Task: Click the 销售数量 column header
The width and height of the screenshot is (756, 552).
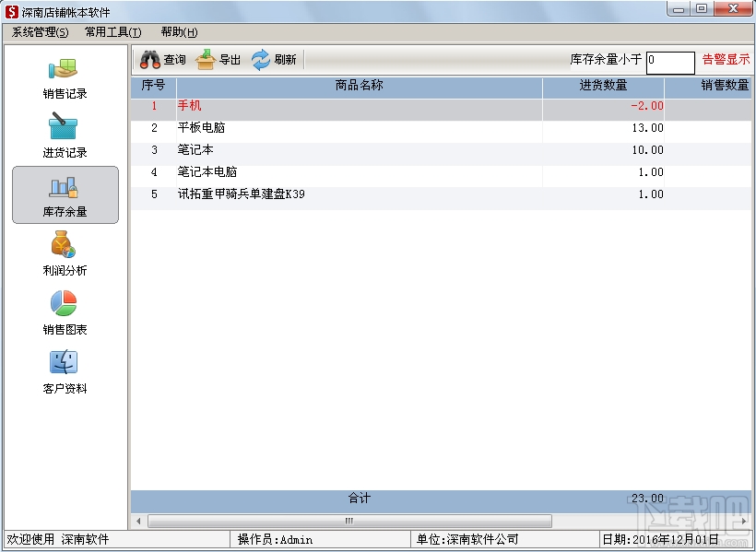Action: point(708,86)
